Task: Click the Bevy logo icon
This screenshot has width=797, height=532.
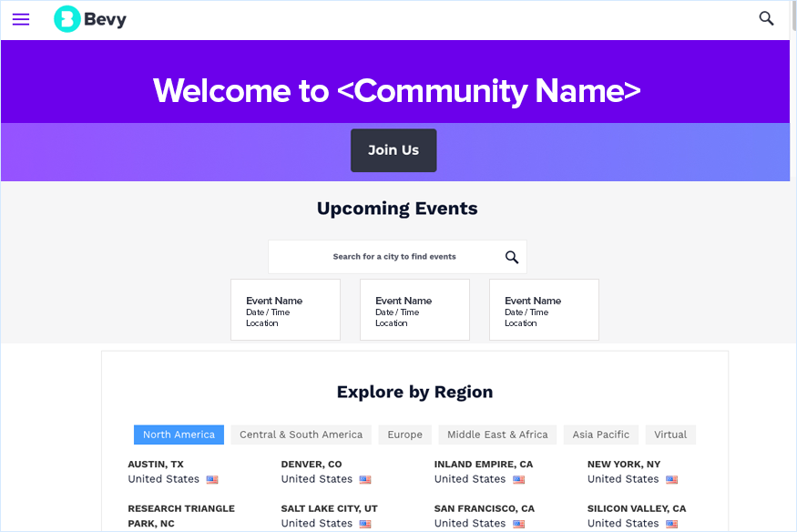Action: coord(67,19)
